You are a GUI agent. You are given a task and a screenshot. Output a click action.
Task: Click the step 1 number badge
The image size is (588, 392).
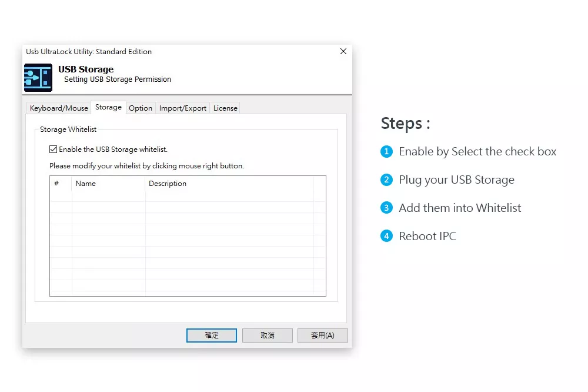coord(386,152)
